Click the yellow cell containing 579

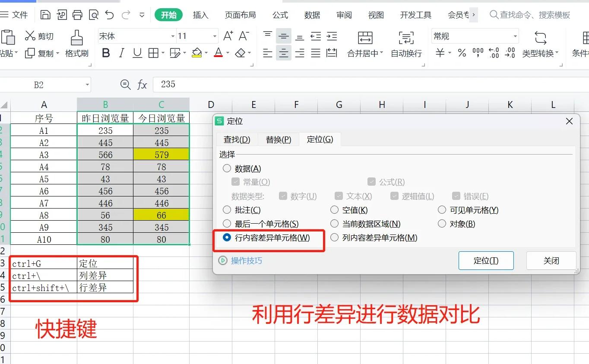click(x=161, y=155)
